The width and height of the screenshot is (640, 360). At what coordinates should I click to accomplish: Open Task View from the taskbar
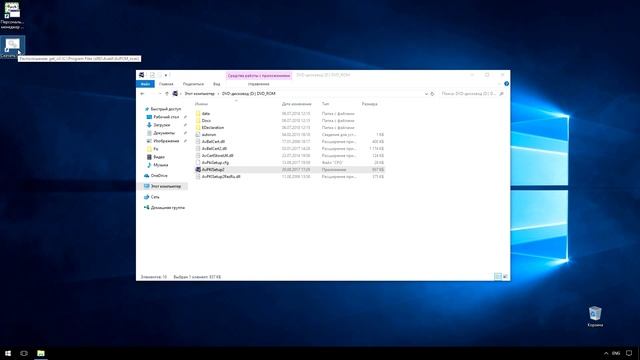point(24,353)
